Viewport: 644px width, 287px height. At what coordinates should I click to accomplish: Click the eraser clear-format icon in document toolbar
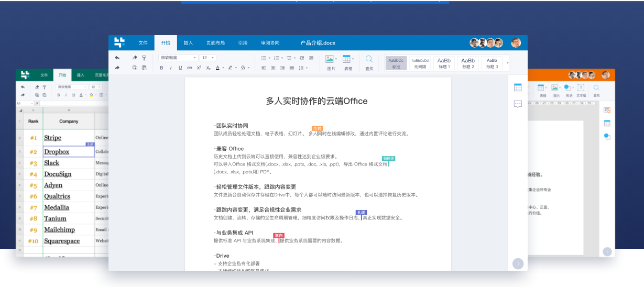point(135,58)
